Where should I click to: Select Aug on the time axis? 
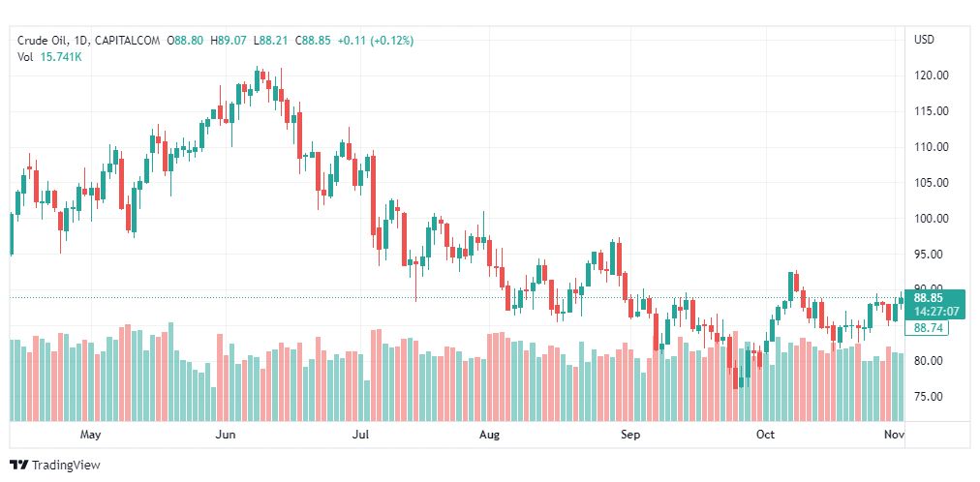click(x=490, y=435)
